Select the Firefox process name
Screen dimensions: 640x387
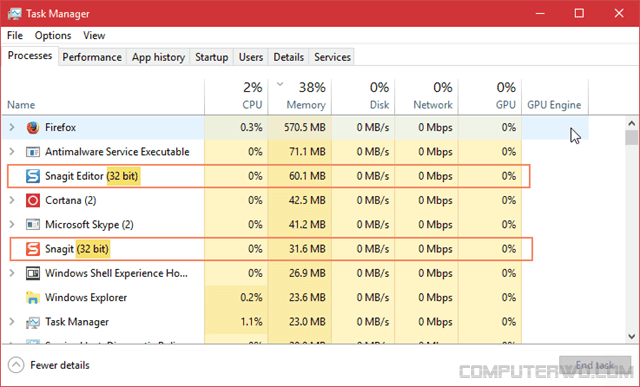point(60,127)
